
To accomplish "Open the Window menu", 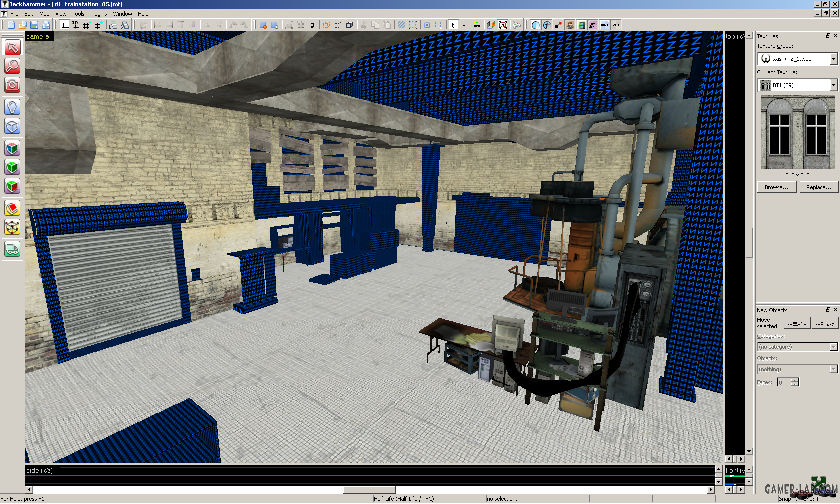I will coord(122,14).
